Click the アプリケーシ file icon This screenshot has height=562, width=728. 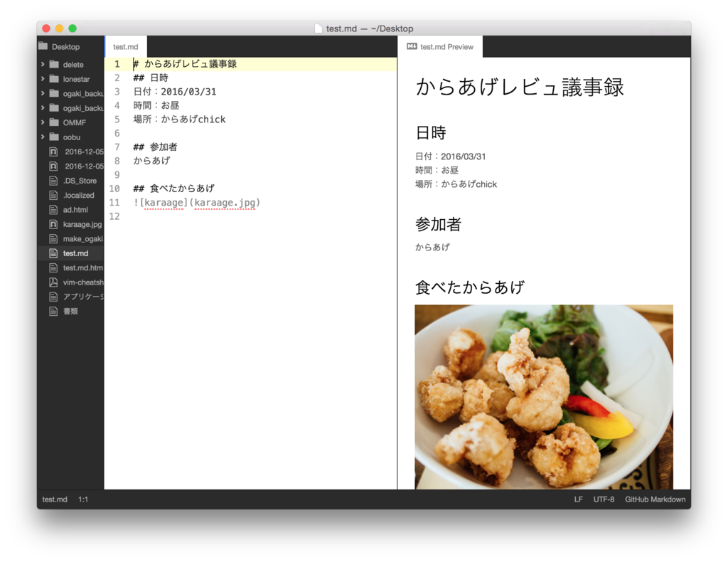53,297
